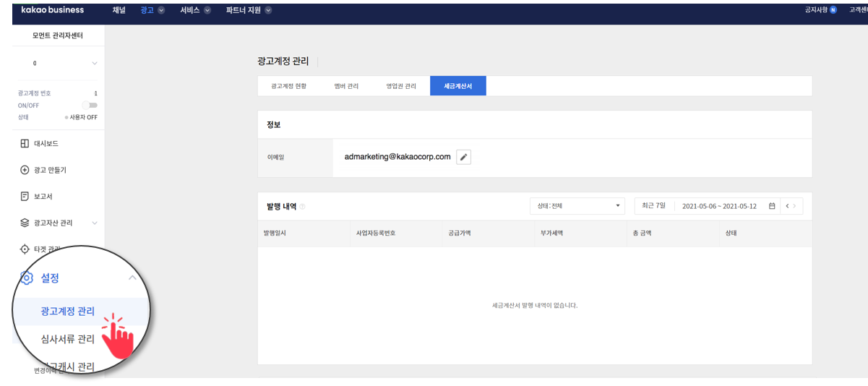Viewport: 868px width, 386px height.
Task: Click the 공지사항 N badge icon
Action: (833, 10)
